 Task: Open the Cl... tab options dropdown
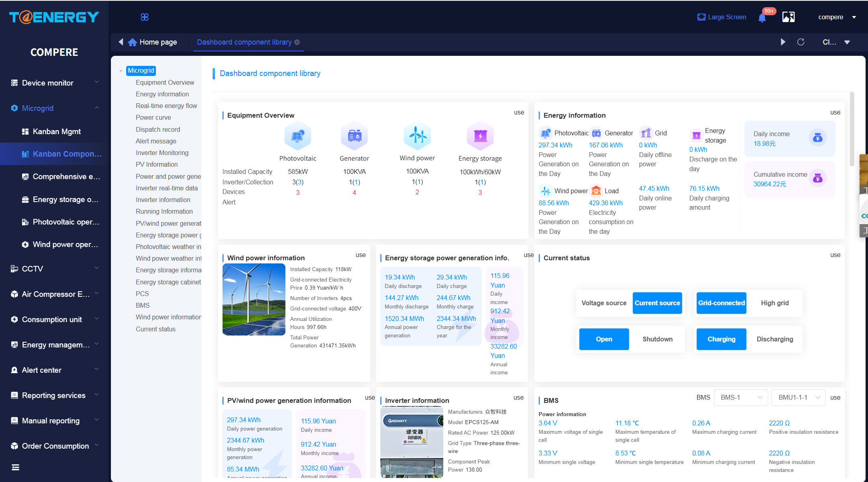[836, 42]
